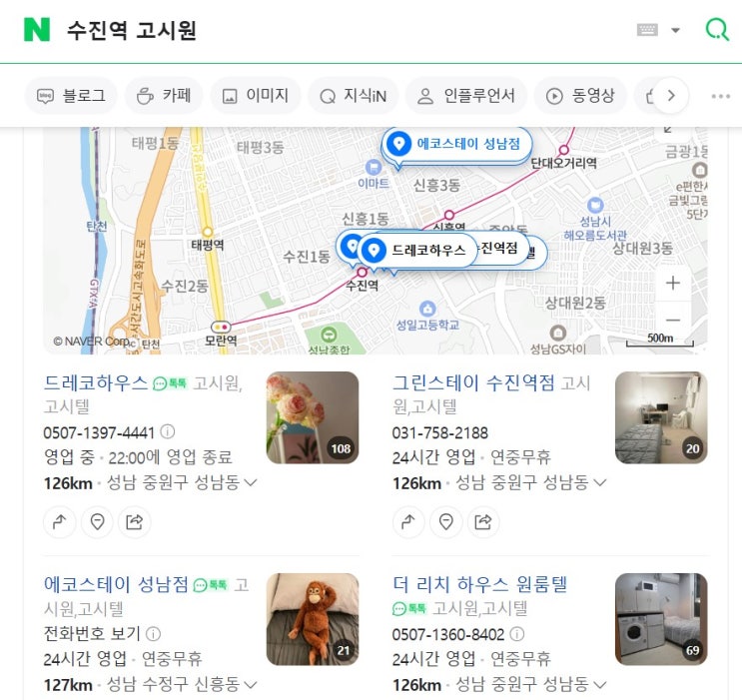Zoom in the map with plus button

coord(672,283)
